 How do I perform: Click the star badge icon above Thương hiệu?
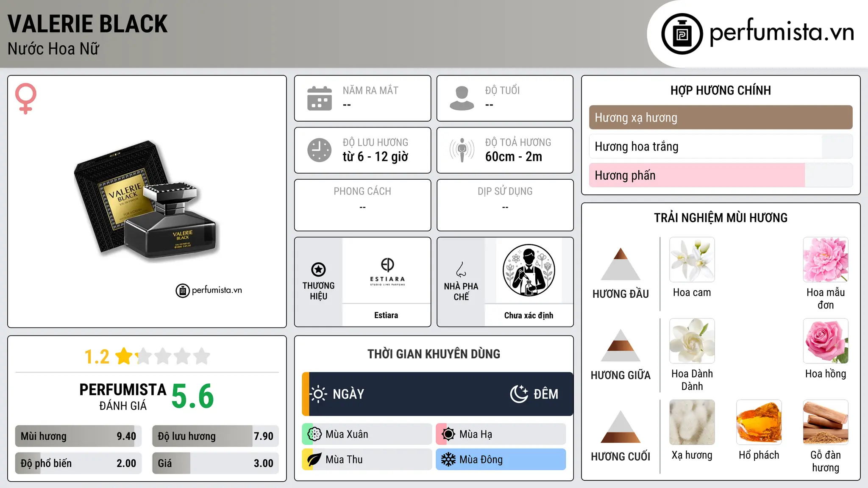click(318, 269)
